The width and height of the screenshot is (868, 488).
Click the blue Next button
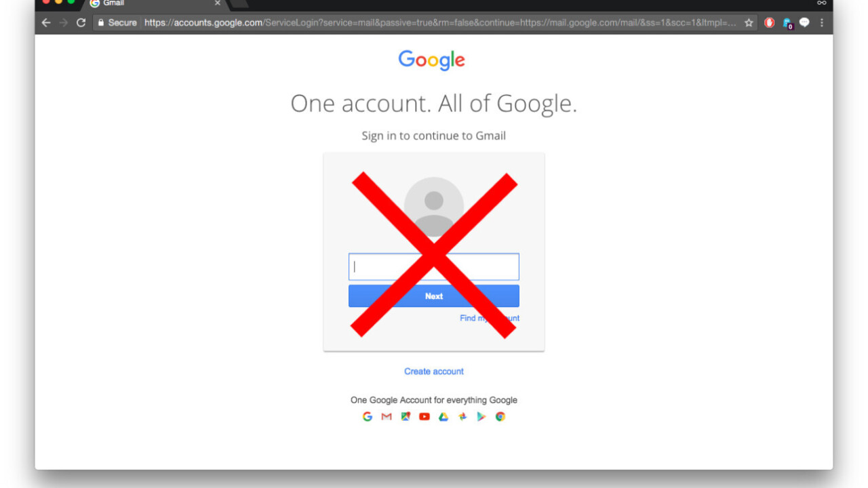click(434, 296)
